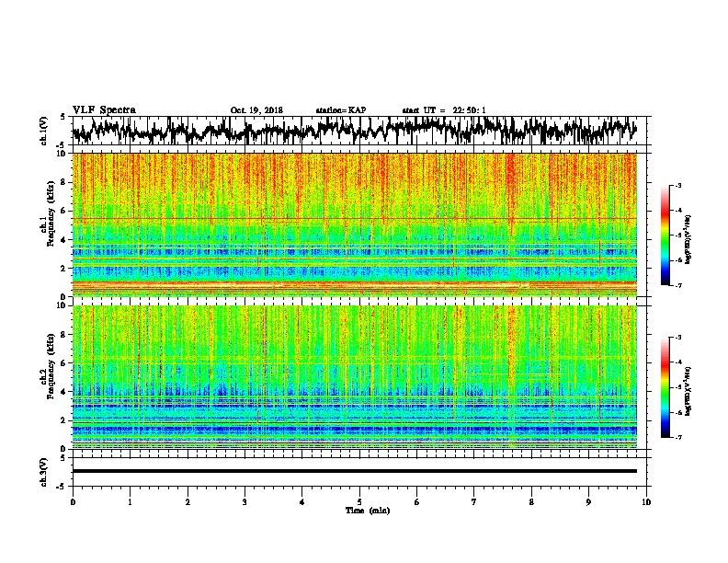This screenshot has width=728, height=563.
Task: Click the log(PSD) label beside ch.2 colorbar
Action: pos(688,391)
